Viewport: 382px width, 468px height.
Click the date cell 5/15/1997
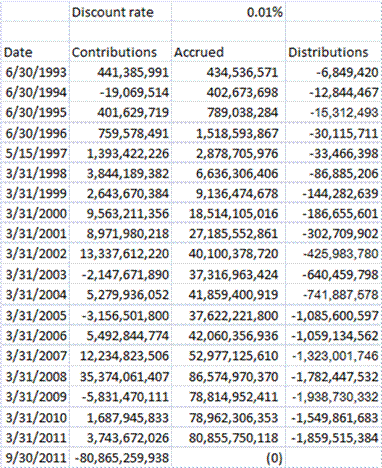(35, 153)
